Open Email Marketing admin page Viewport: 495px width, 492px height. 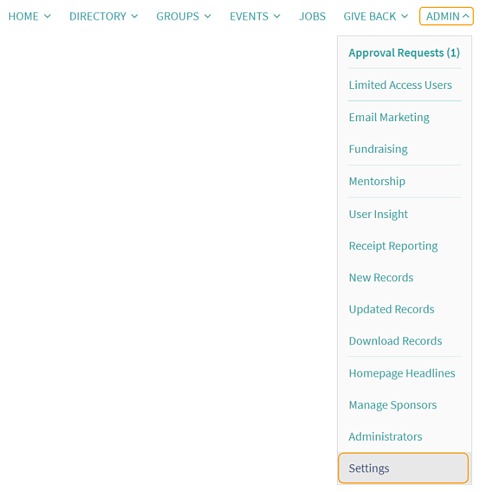point(389,117)
